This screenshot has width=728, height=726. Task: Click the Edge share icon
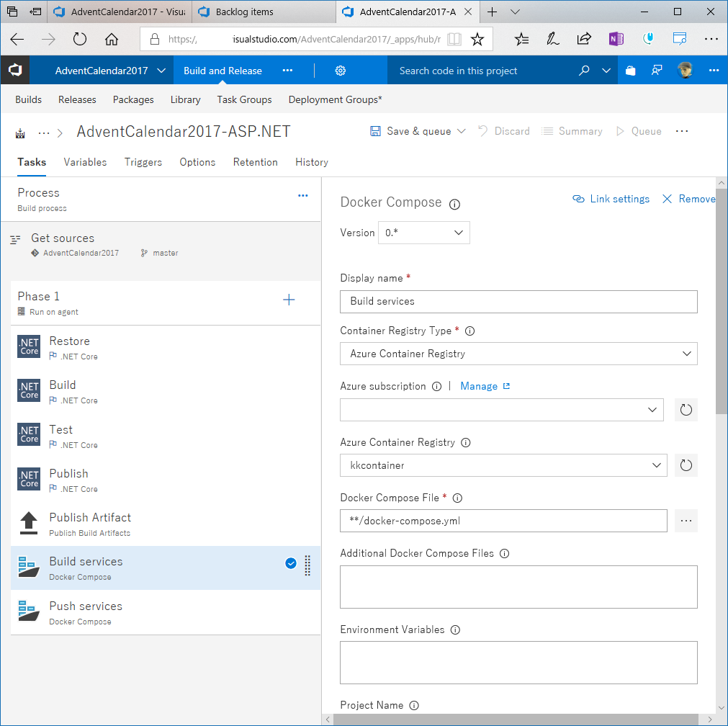(583, 39)
